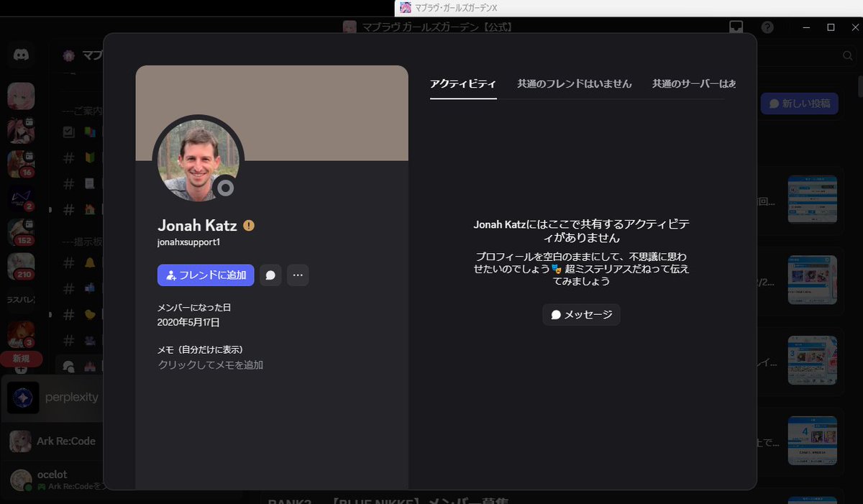Open the message icon beside フレンドに追加
The height and width of the screenshot is (504, 863).
point(270,275)
